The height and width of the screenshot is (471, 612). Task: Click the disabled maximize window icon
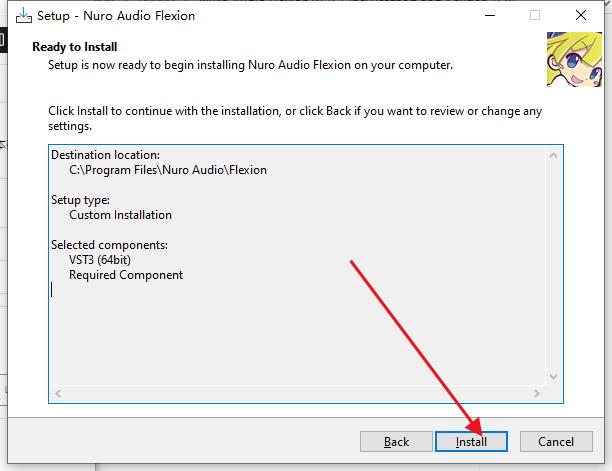click(535, 16)
